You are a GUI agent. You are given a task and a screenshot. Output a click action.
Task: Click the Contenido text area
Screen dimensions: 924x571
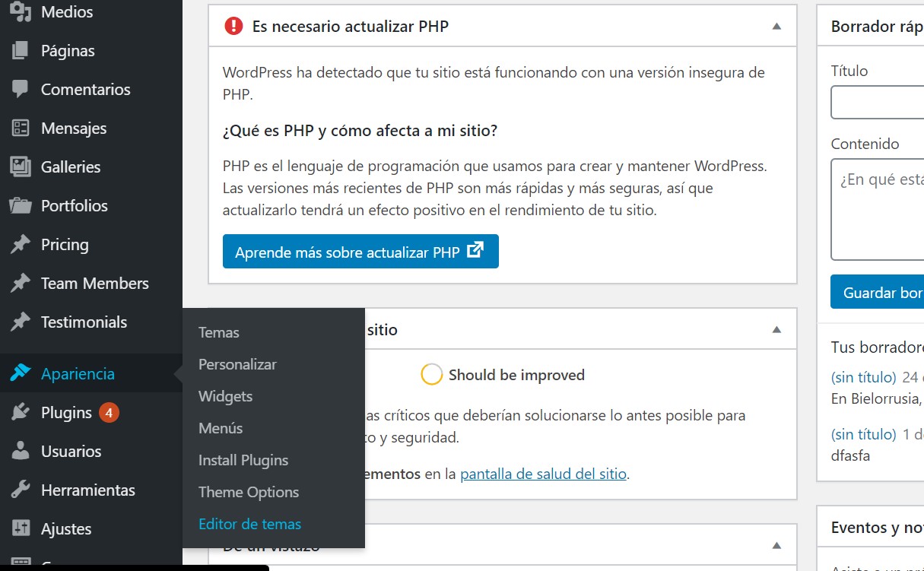coord(878,209)
